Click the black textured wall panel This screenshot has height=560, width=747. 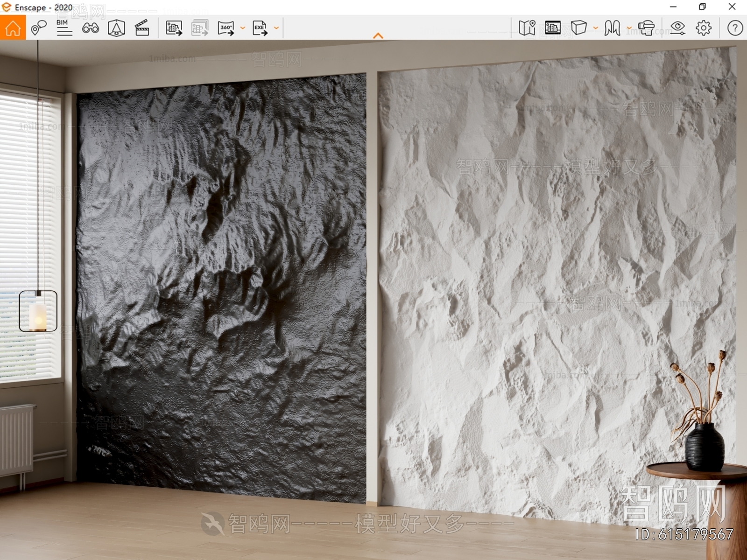(221, 289)
